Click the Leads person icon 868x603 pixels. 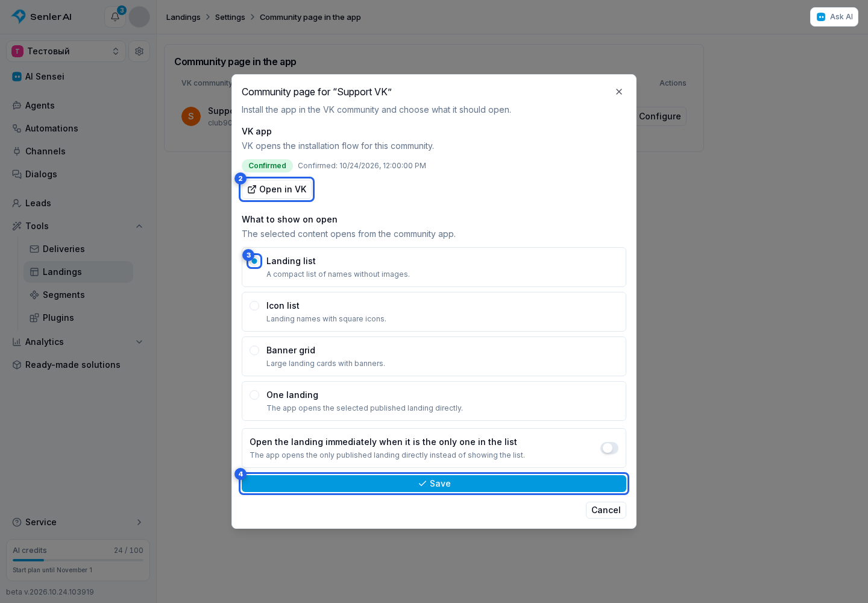point(17,203)
